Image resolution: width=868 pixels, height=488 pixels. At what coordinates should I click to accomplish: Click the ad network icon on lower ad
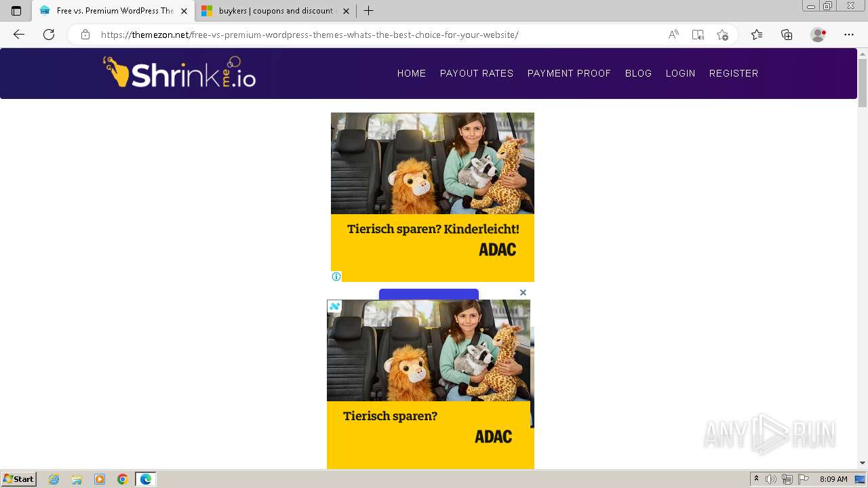(334, 306)
